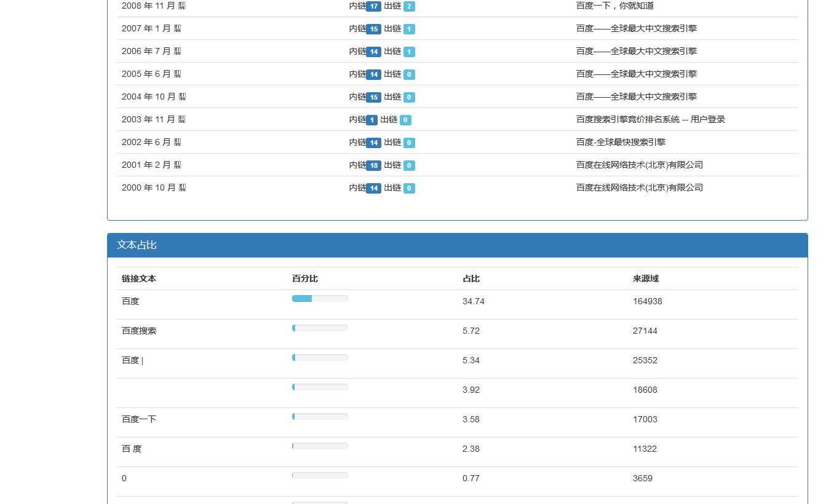
Task: Click the 内链 badge 14 in the 2006 row
Action: click(373, 52)
